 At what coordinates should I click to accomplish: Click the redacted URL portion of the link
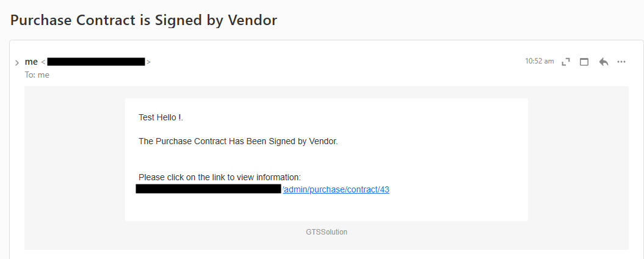click(x=208, y=189)
